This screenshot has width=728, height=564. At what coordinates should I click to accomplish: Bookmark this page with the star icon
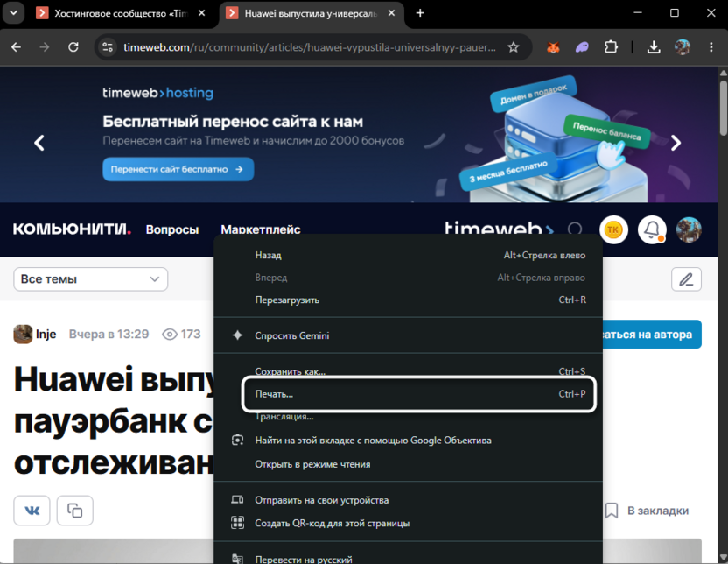click(x=513, y=47)
